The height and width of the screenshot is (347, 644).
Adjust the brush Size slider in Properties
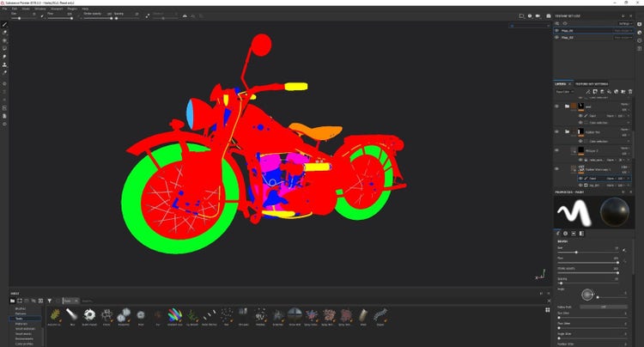tap(575, 252)
